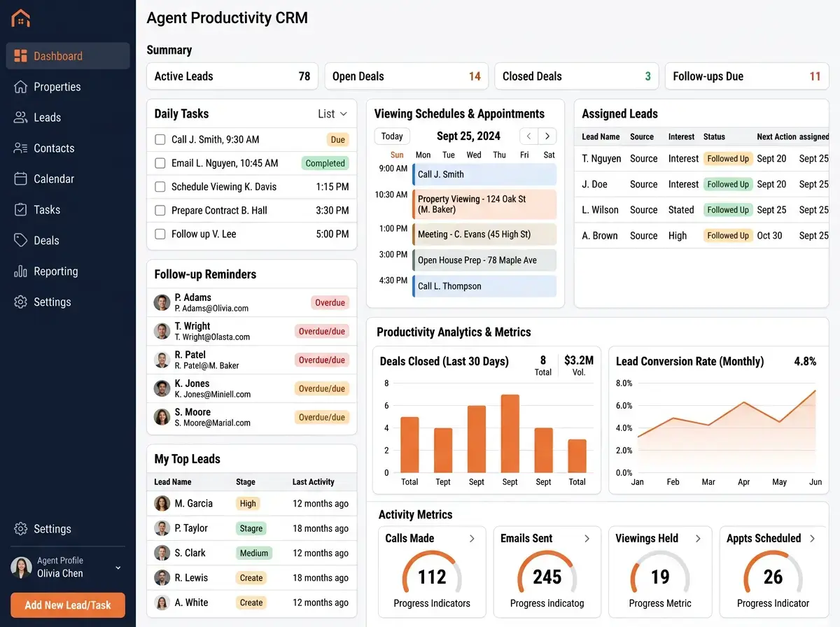This screenshot has height=627, width=840.
Task: Expand Calls Made metric chevron
Action: click(x=472, y=538)
